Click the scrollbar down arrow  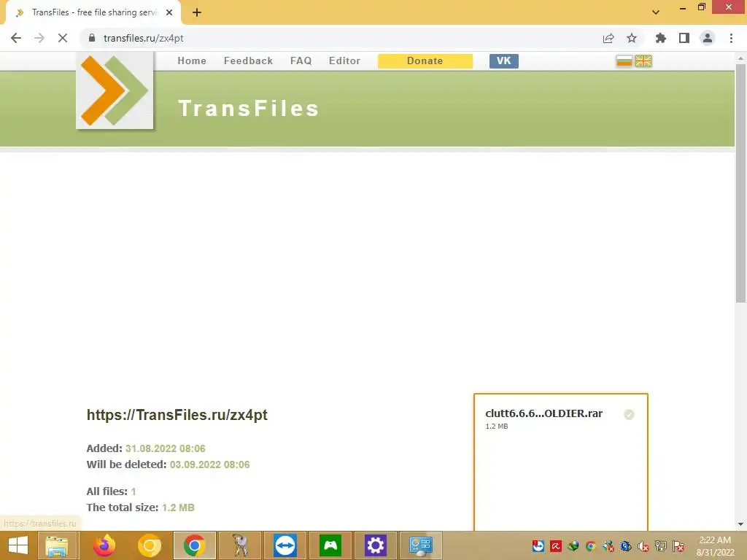pos(740,524)
